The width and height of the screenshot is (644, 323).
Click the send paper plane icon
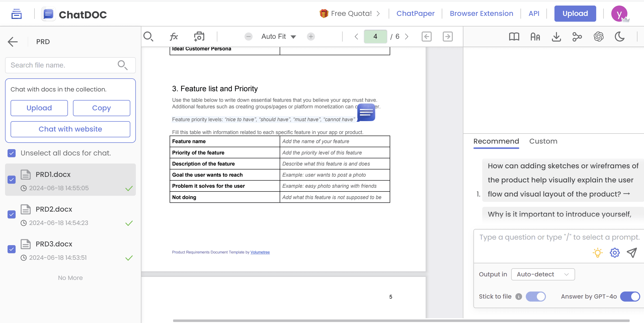(632, 252)
